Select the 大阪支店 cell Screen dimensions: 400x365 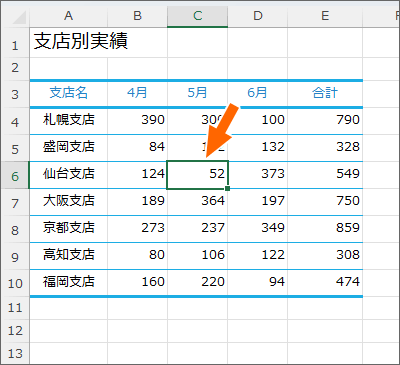(x=68, y=201)
